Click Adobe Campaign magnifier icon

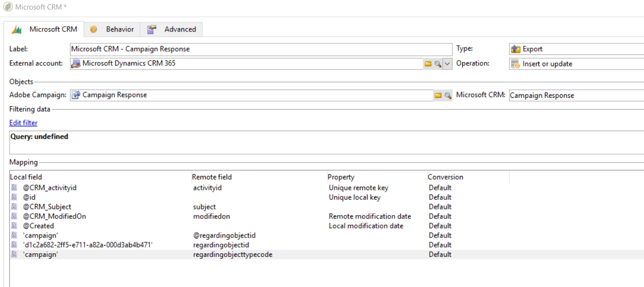(x=447, y=96)
